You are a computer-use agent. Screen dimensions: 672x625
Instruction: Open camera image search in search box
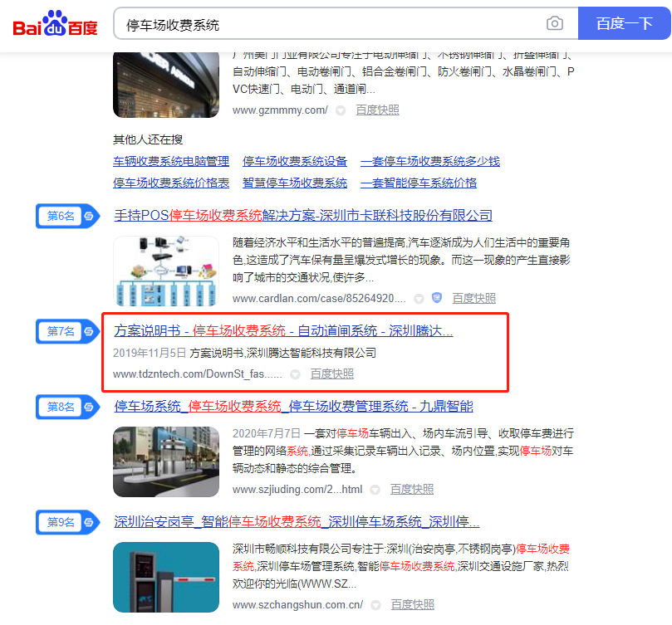(555, 23)
